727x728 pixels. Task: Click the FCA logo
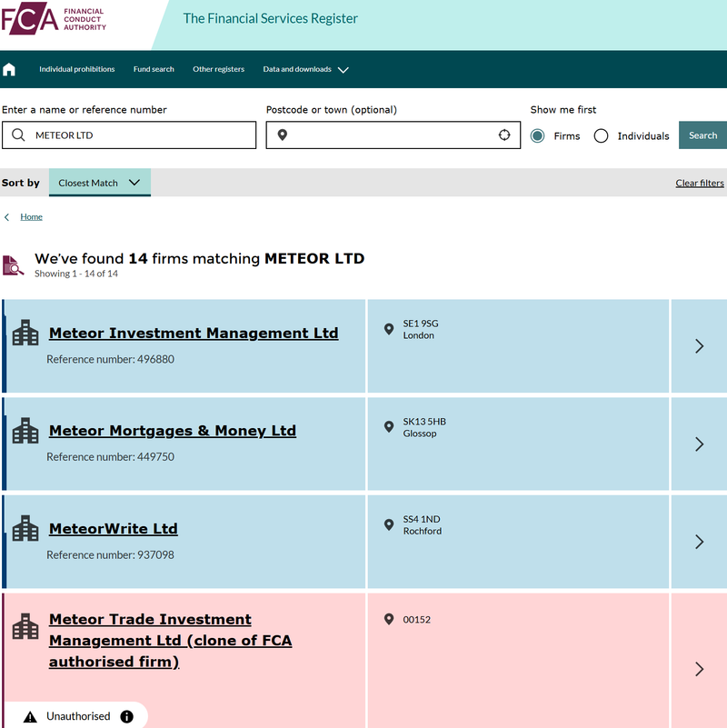tap(54, 18)
